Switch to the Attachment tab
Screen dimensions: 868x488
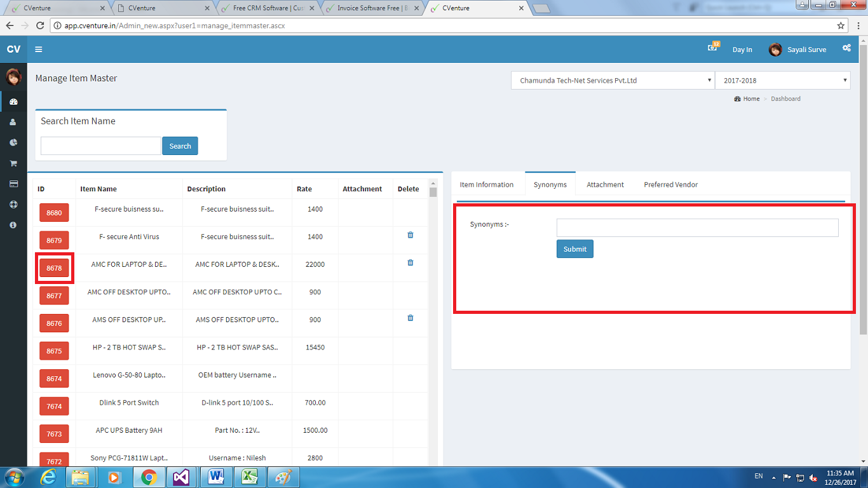[x=605, y=185]
